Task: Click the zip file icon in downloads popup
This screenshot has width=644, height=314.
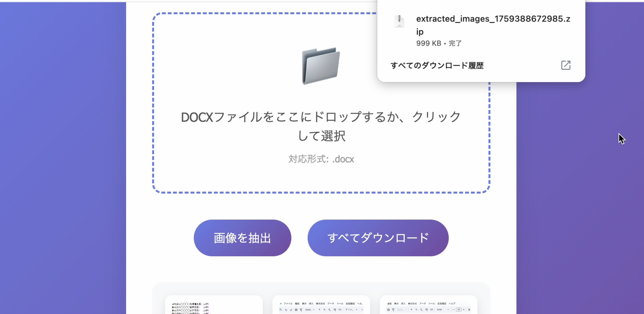Action: 399,21
